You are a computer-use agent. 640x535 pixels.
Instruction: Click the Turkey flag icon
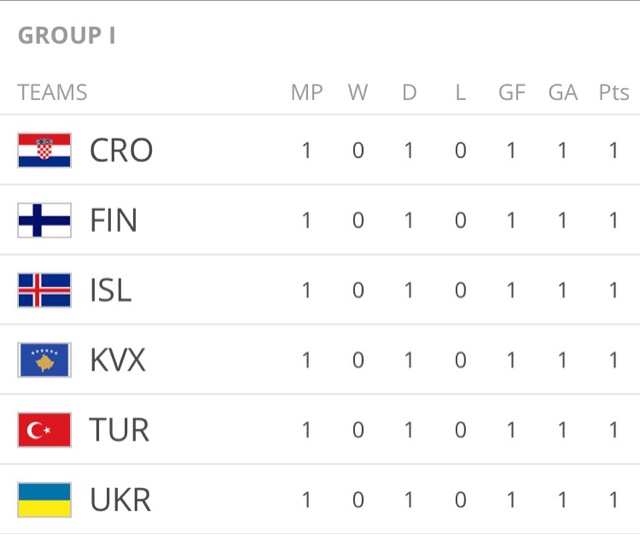44,430
